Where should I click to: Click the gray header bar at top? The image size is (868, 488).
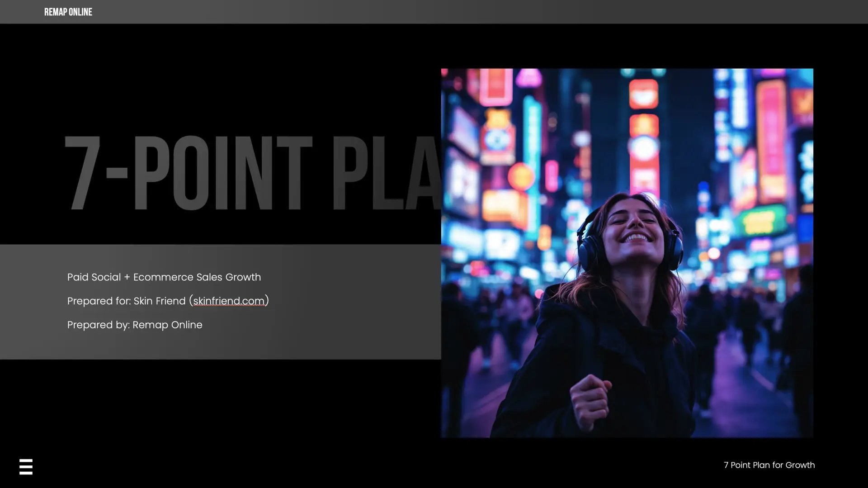point(452,12)
